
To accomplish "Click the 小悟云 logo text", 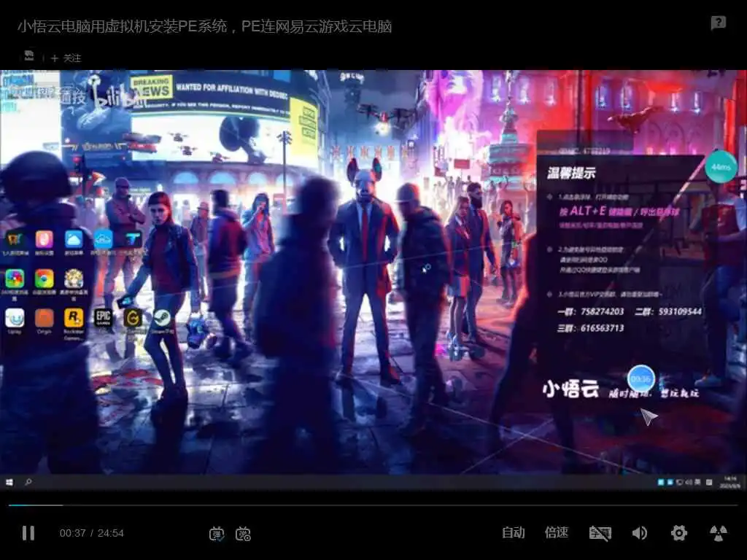I will (570, 389).
